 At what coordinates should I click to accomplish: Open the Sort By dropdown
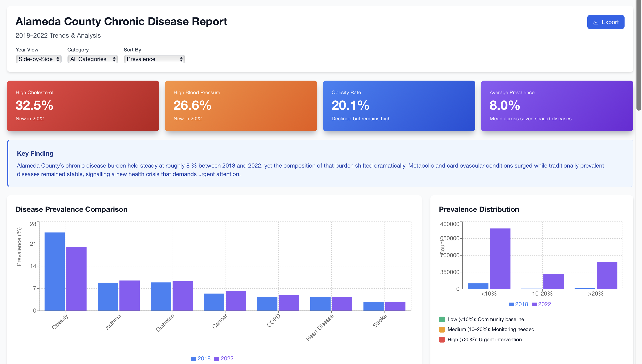click(x=154, y=59)
